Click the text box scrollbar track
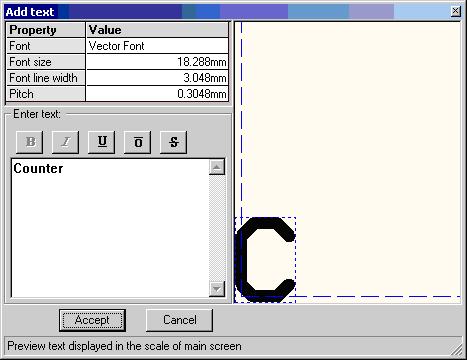 (x=217, y=228)
